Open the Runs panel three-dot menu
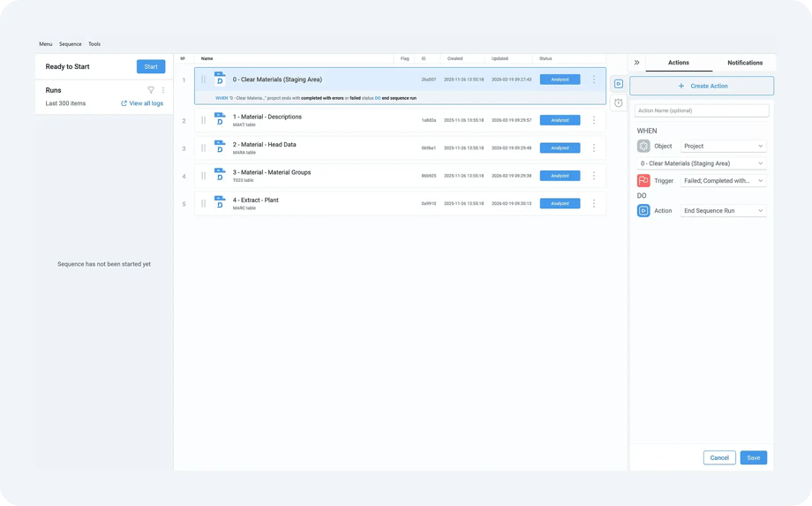Screen dimensions: 812x506 (x=163, y=90)
